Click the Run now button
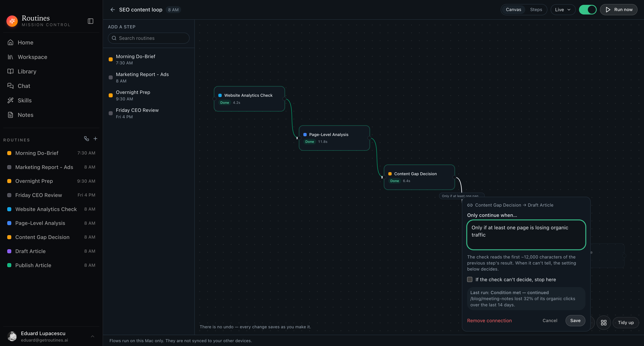 point(618,10)
